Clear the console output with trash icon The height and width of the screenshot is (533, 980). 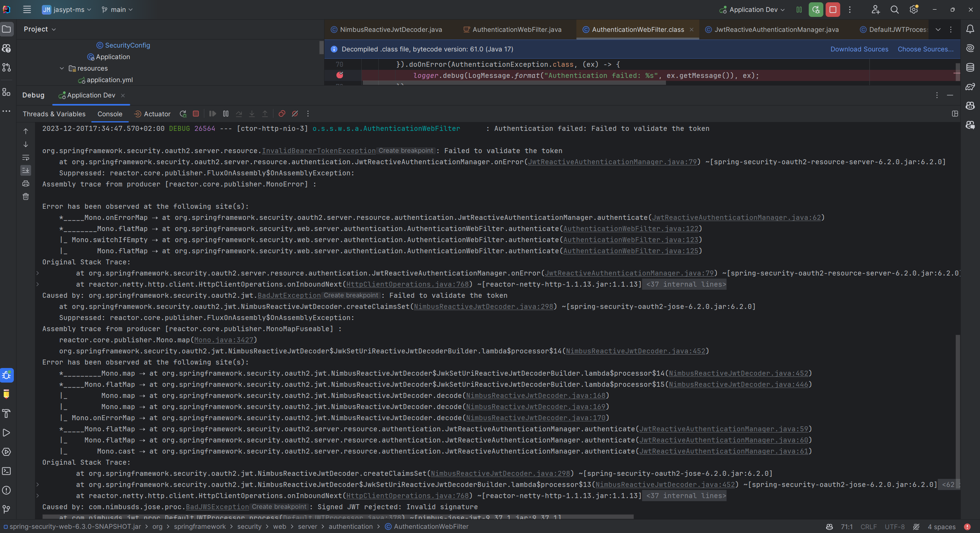tap(25, 196)
